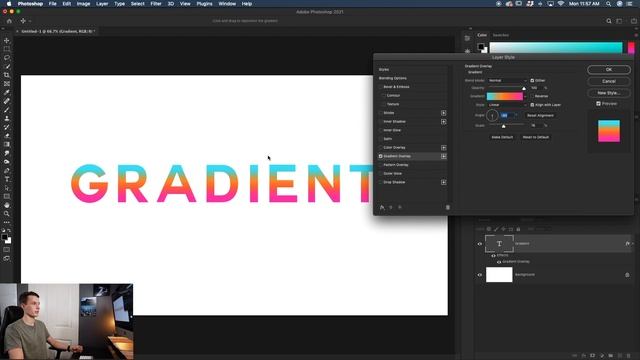Hide the Background layer eye

tap(480, 275)
